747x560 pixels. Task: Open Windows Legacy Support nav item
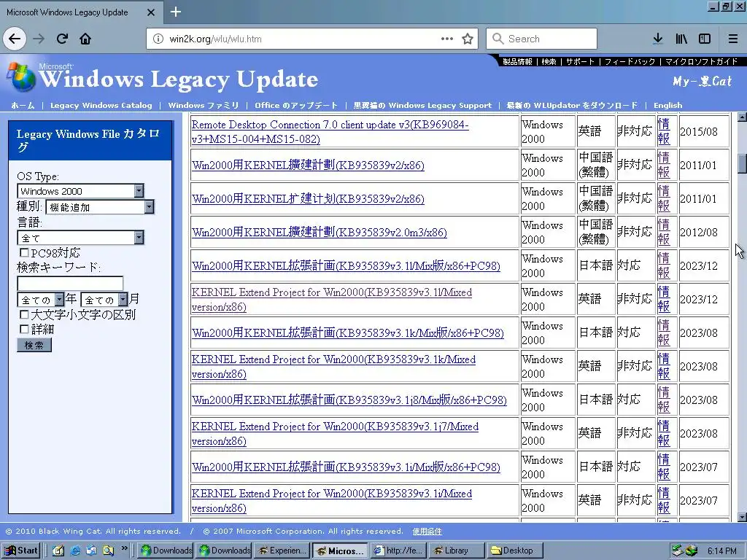422,105
